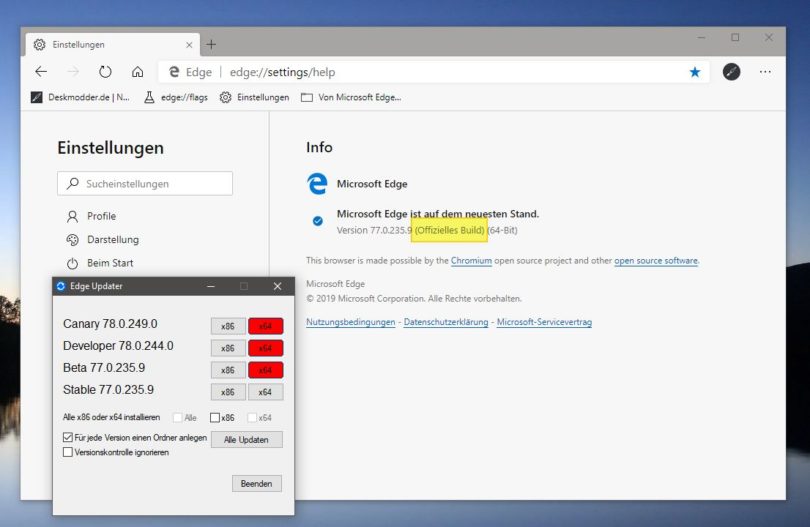Screen dimensions: 810x527
Task: Click the Edge Updater title bar icon
Action: [61, 286]
